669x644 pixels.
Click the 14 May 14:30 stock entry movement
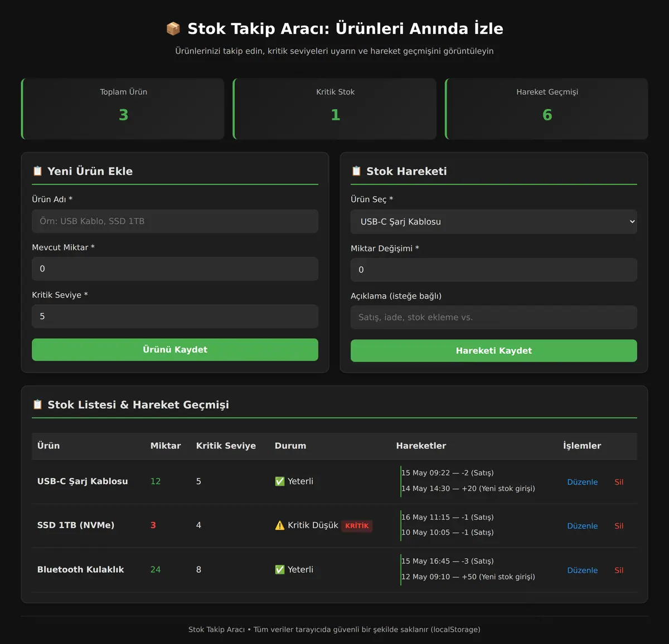tap(468, 489)
